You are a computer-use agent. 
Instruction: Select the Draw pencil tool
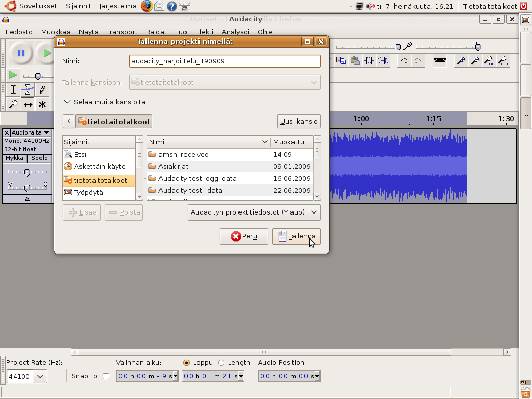[x=42, y=89]
